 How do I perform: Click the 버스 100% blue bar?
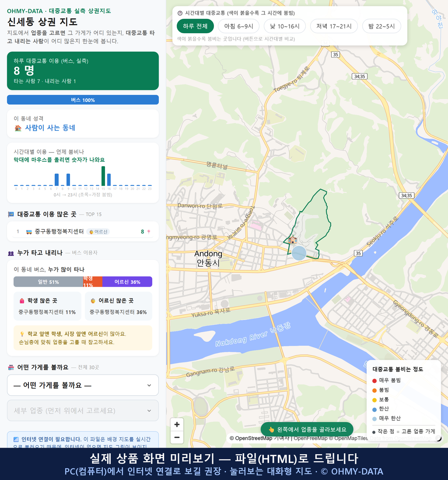point(83,100)
